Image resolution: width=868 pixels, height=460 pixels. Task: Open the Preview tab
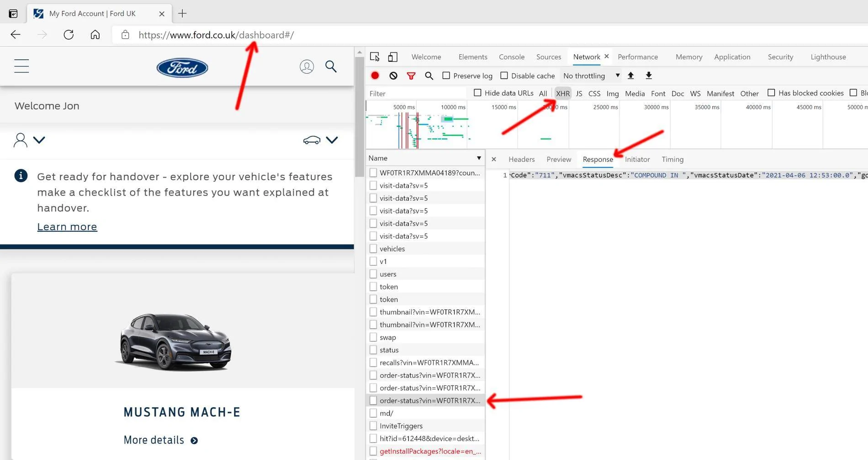point(559,159)
